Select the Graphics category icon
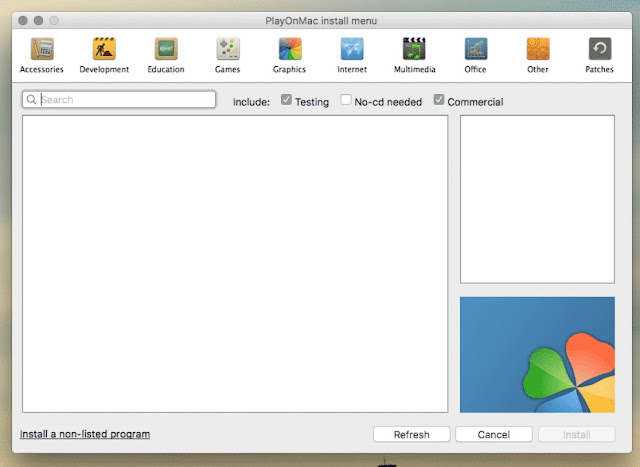 tap(290, 49)
